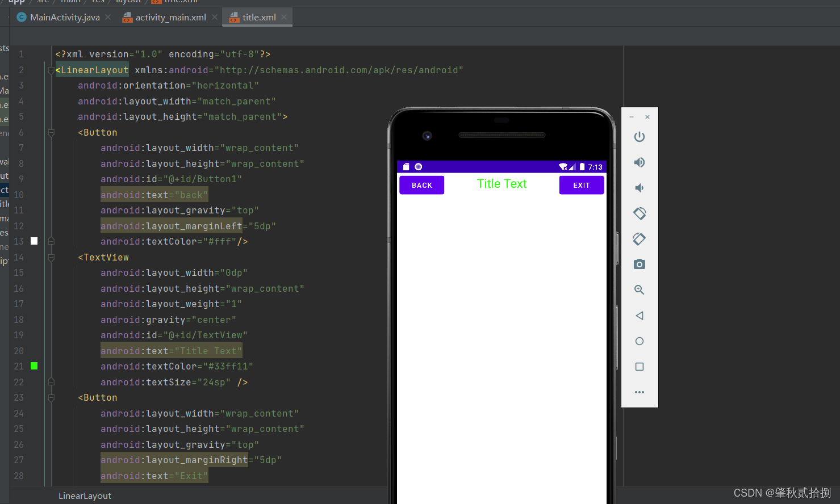Click the emulator Power button icon

tap(640, 137)
